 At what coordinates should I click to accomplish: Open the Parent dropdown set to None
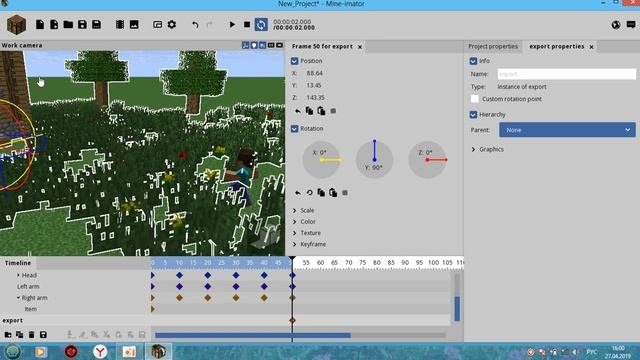(x=567, y=130)
